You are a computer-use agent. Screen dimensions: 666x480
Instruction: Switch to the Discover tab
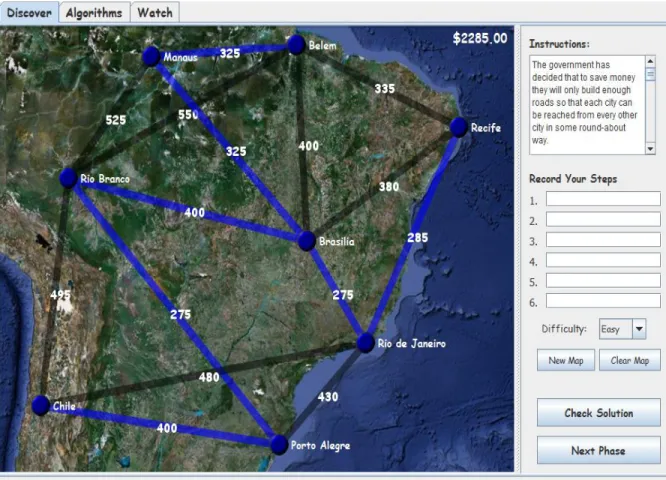29,13
